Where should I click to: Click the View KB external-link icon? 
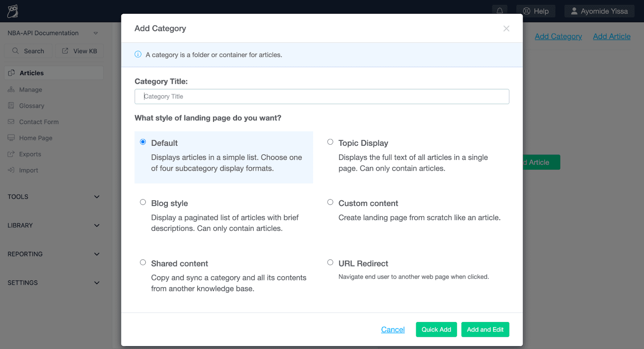(x=65, y=51)
